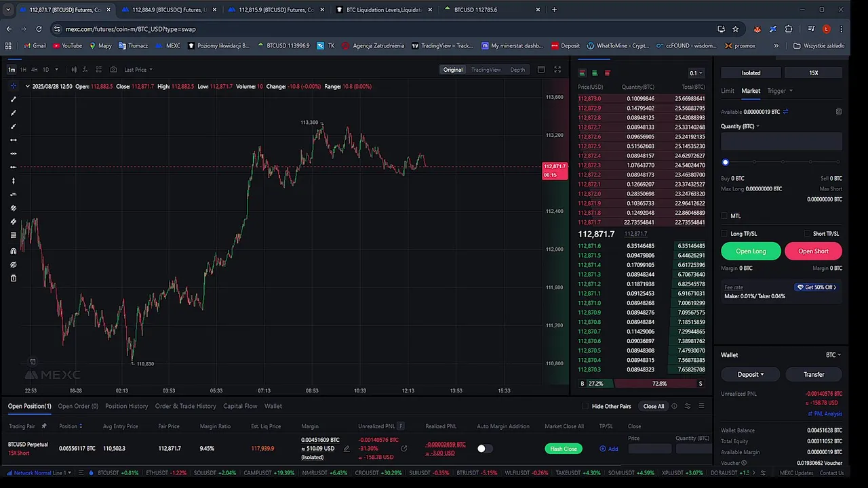The height and width of the screenshot is (488, 868).
Task: Open chart layout templates icon
Action: pyautogui.click(x=99, y=70)
